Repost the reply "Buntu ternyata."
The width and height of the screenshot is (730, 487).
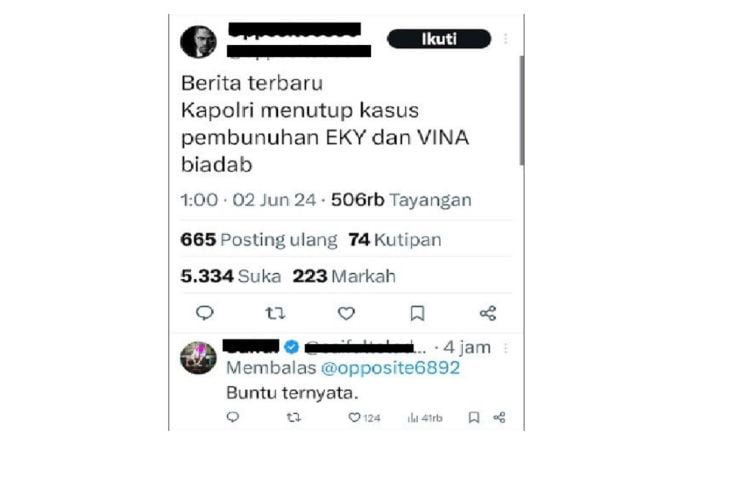coord(294,417)
